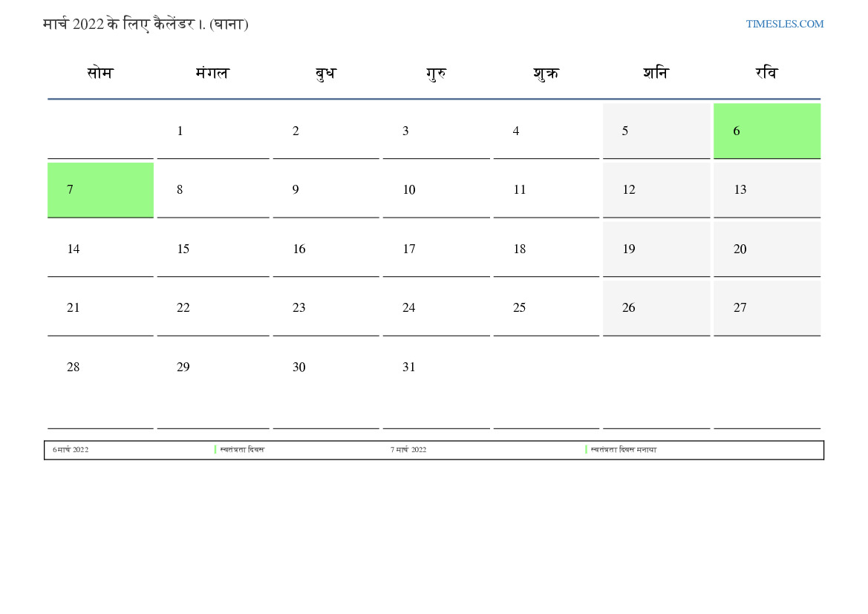Select date 1 in the calendar
The width and height of the screenshot is (868, 614).
(x=213, y=131)
